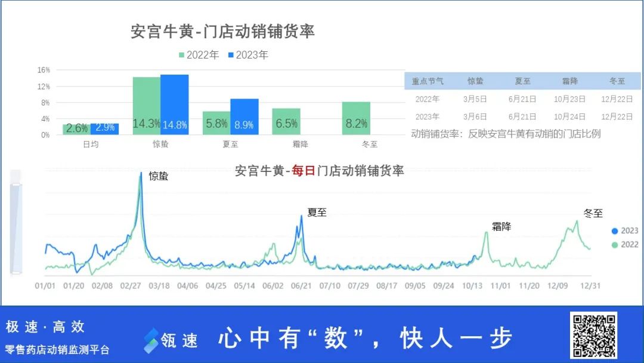Click the 极速·高效 banner text
644x363 pixels.
(x=45, y=327)
